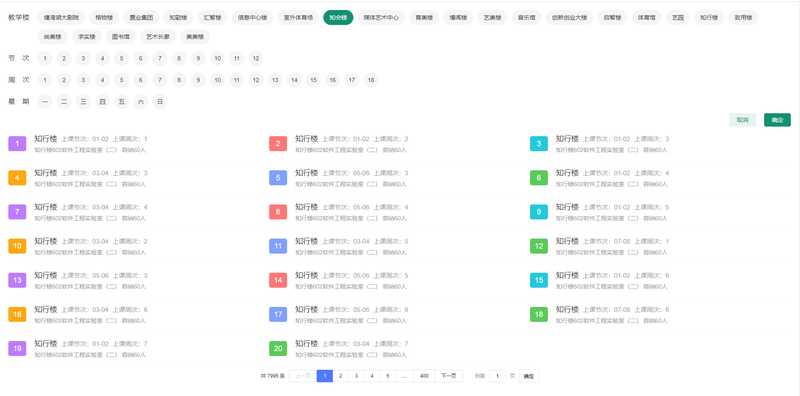Click the pagination 确定 go button
The image size is (800, 396).
pos(529,376)
